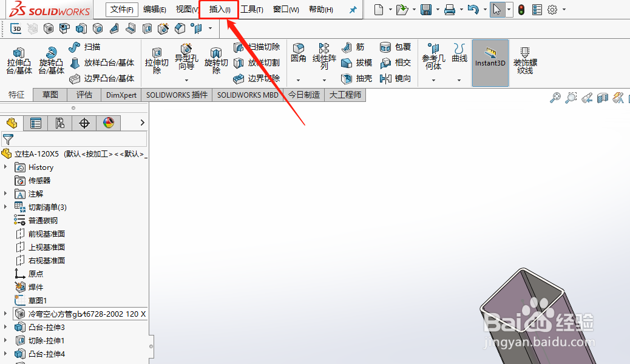Toggle Instant3D mode
Viewport: 630px width, 364px height.
[490, 62]
